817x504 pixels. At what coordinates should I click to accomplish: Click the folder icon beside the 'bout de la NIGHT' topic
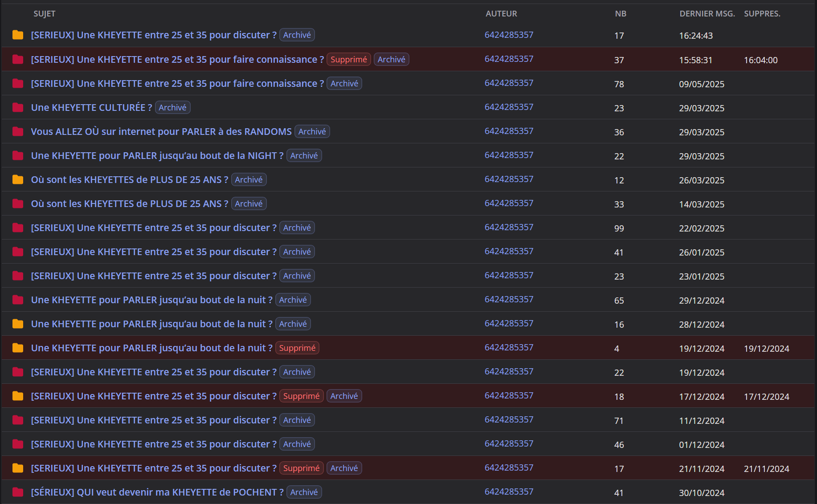coord(18,155)
